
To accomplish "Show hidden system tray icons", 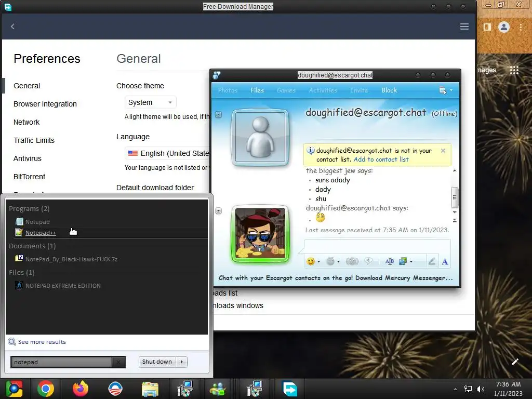I will coord(455,389).
